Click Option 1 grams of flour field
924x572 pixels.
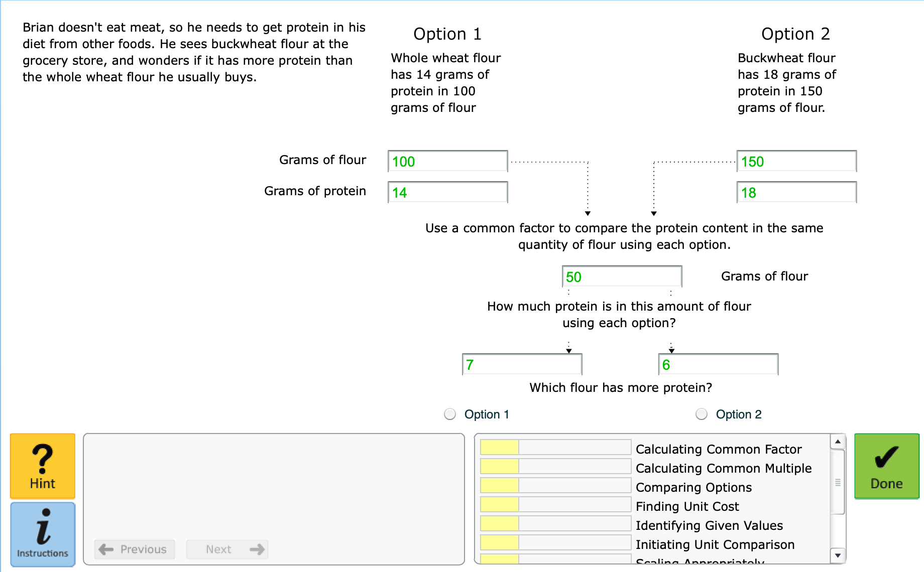point(448,161)
